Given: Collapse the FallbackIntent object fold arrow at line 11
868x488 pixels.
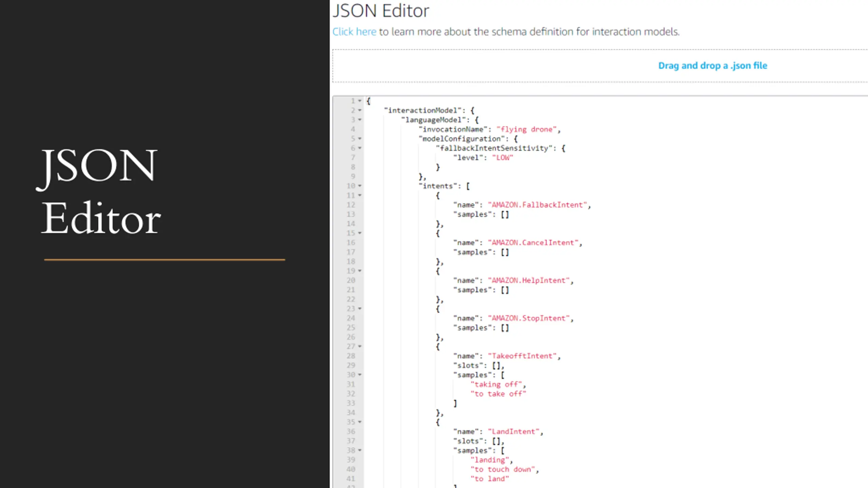Looking at the screenshot, I should coord(360,196).
